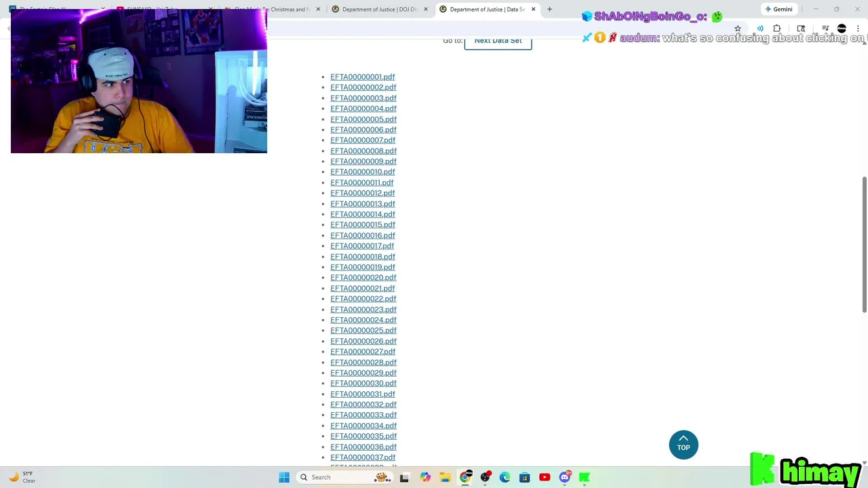Open EFTA00000018.pdf
Image resolution: width=868 pixels, height=488 pixels.
362,257
